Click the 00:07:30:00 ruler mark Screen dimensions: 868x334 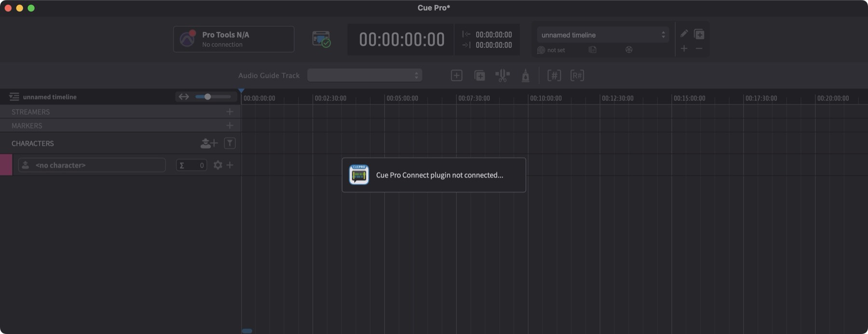(474, 98)
